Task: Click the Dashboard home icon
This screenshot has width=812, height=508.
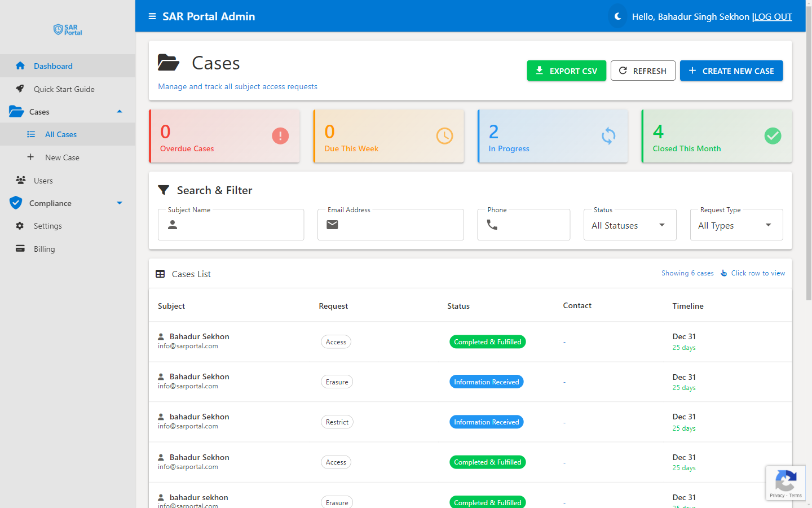Action: (20, 65)
